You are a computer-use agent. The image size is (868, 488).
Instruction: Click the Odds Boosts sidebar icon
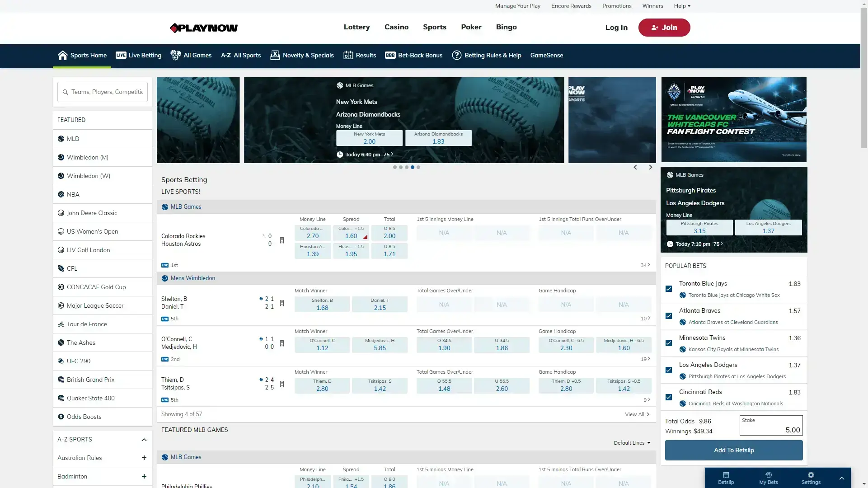[x=61, y=417]
